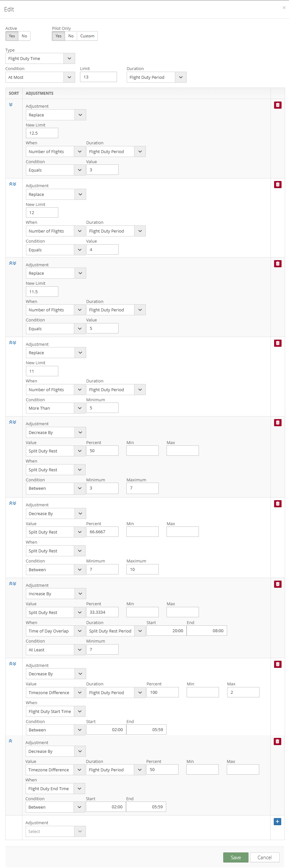Delete the Increase By adjustment row
This screenshot has width=289, height=868.
click(278, 584)
